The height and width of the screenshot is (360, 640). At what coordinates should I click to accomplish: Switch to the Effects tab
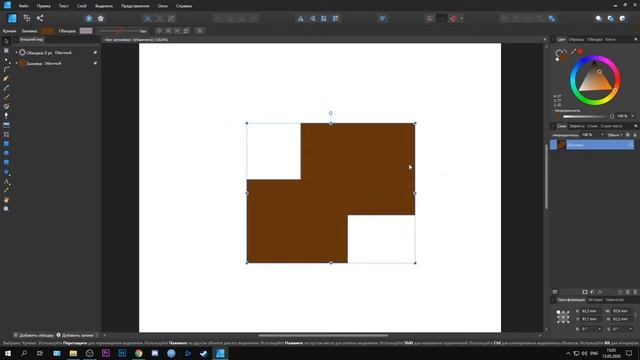coord(577,126)
